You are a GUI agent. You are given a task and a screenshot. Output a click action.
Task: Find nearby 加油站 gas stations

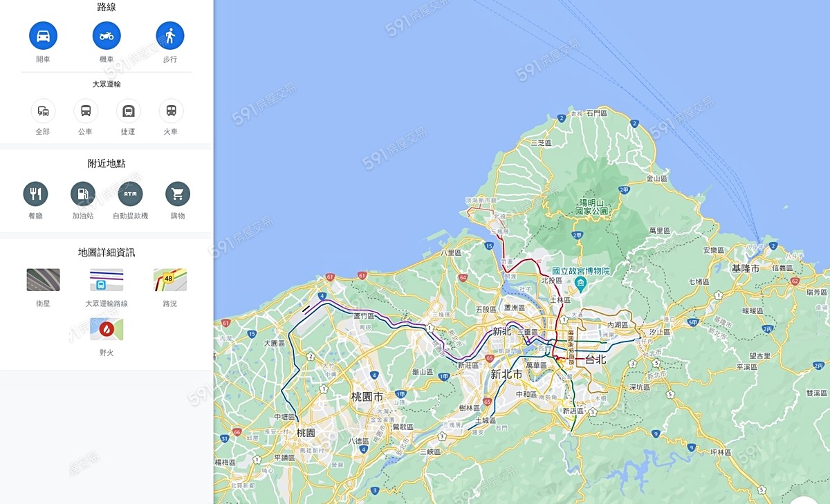coord(83,194)
